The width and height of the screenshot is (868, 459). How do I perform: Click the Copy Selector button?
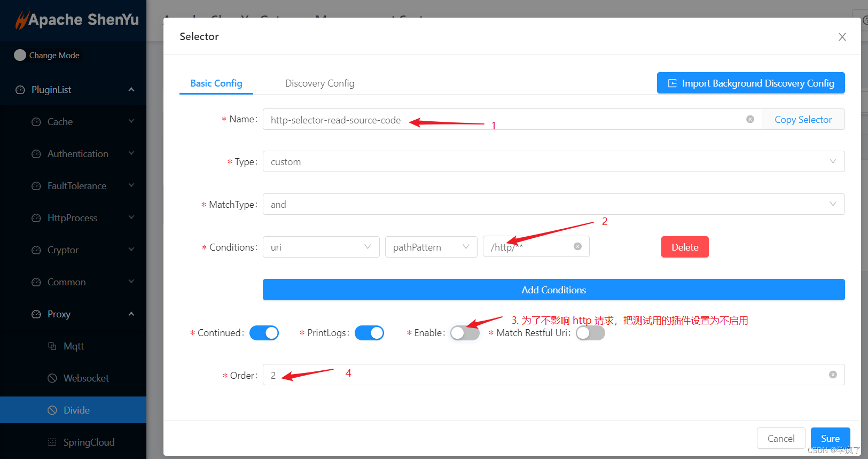[803, 119]
